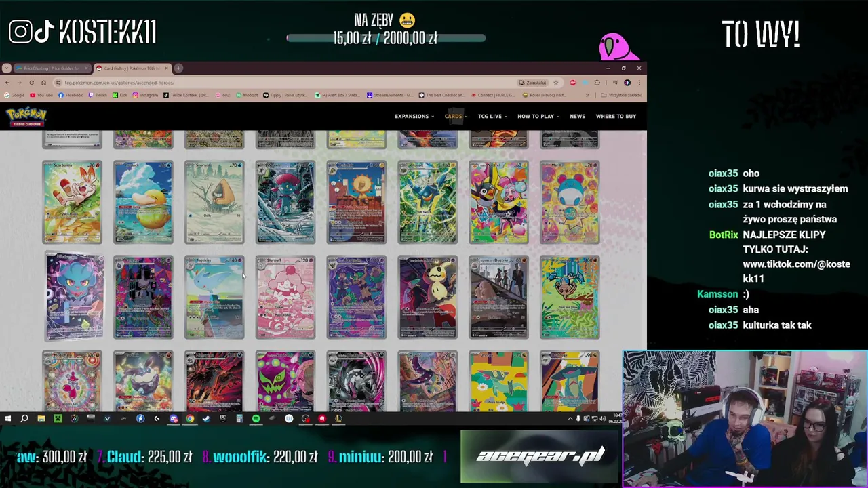868x488 pixels.
Task: Open the Moobot bookmark
Action: tap(247, 95)
